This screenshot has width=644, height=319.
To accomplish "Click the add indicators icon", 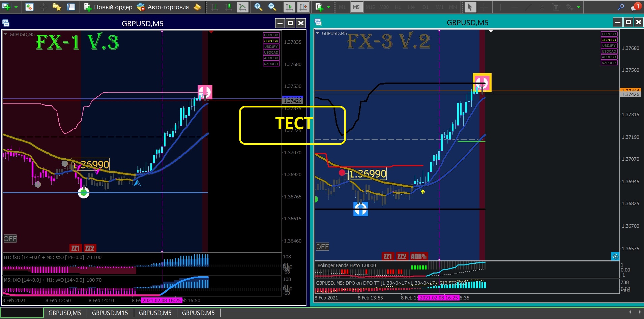I will coord(319,7).
